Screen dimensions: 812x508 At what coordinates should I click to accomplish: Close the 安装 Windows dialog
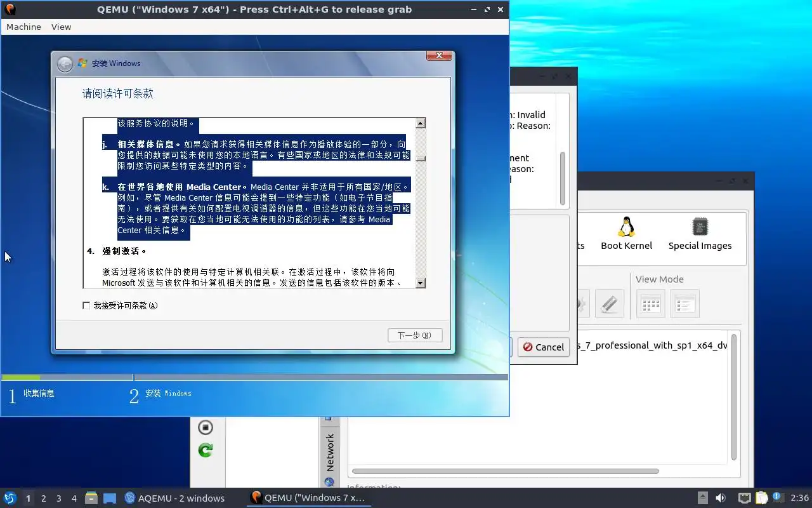tap(439, 56)
